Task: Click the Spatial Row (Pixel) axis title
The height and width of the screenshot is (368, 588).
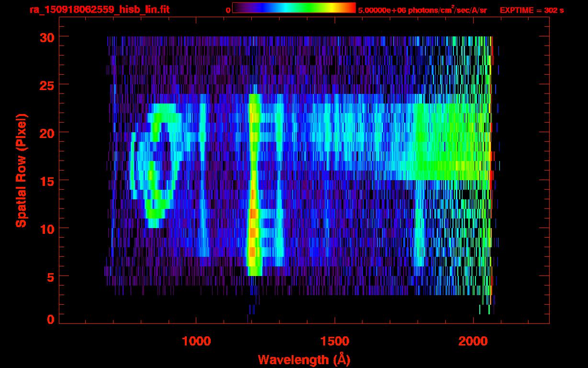Action: 21,170
